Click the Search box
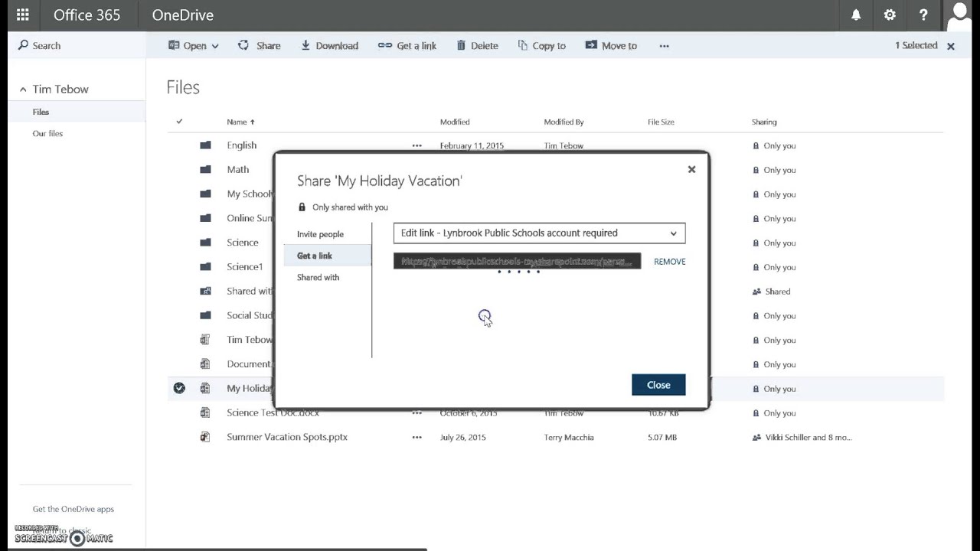The image size is (980, 551). pos(77,46)
